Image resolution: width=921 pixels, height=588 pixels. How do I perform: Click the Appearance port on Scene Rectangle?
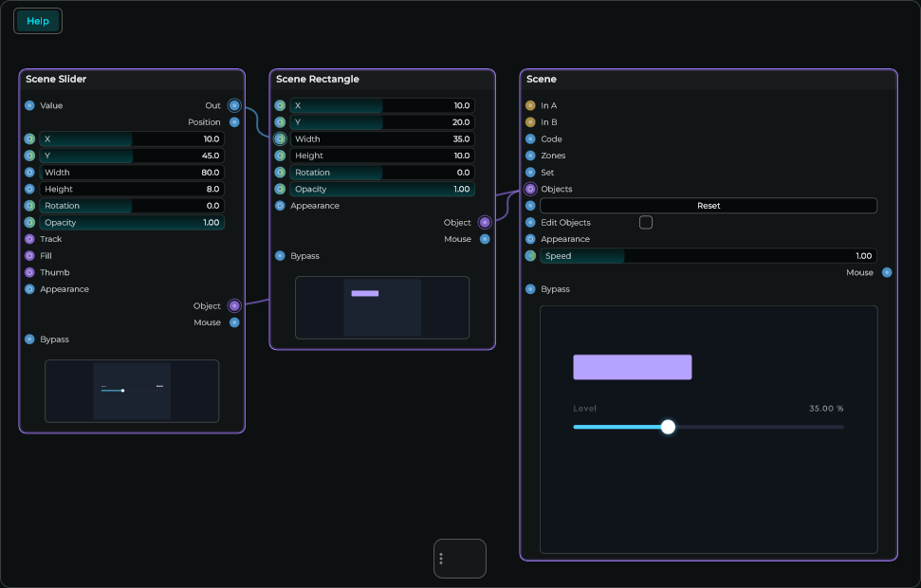[x=280, y=206]
